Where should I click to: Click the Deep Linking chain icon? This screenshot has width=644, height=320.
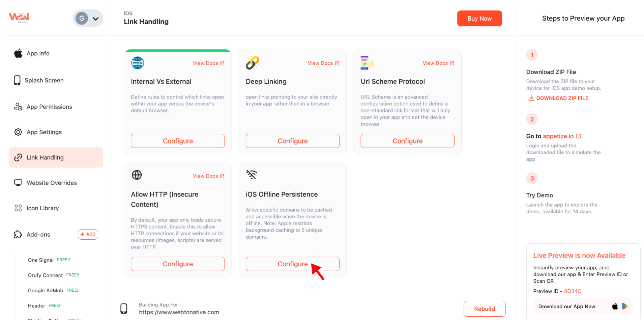point(253,63)
